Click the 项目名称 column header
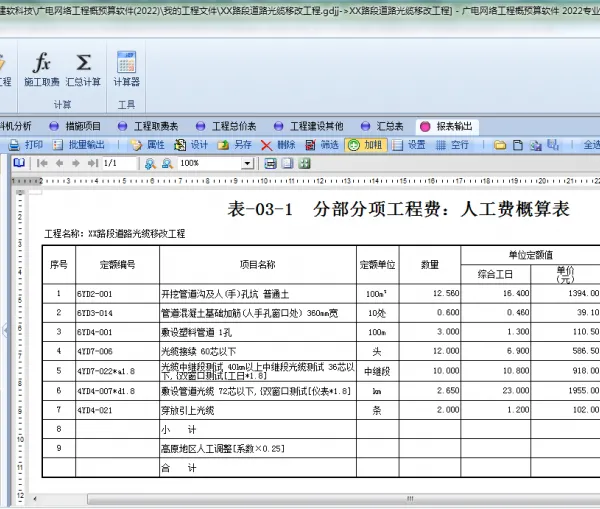This screenshot has width=600, height=509. 258,264
